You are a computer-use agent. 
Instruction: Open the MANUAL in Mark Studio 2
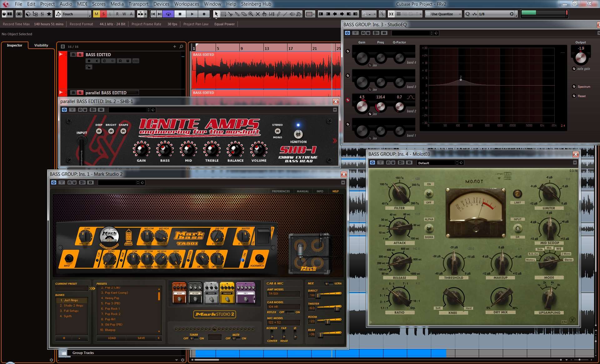[x=302, y=191]
